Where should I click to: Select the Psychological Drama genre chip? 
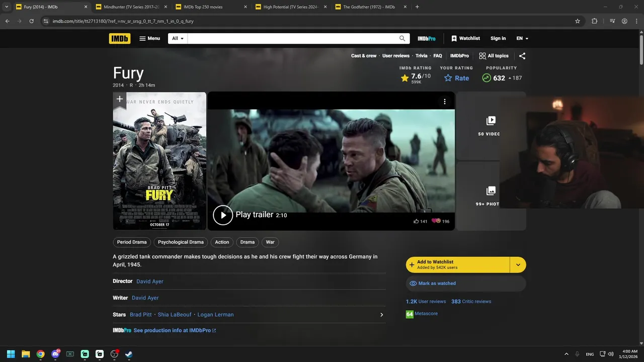click(181, 242)
